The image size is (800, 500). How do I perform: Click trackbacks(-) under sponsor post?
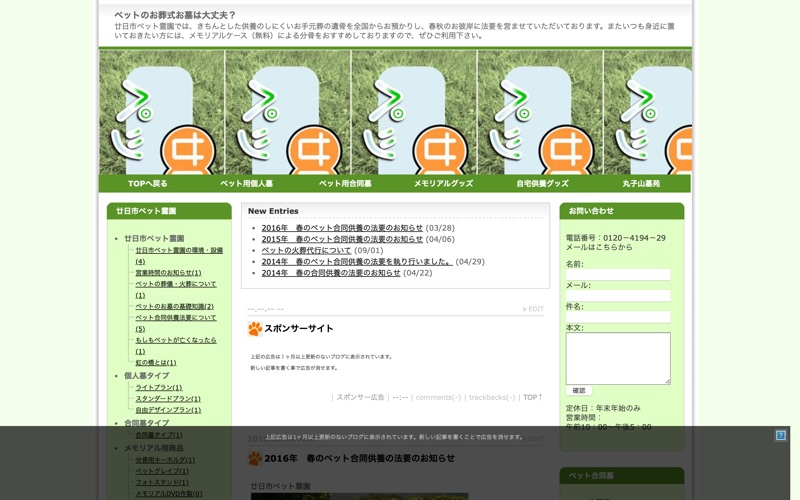pyautogui.click(x=492, y=397)
